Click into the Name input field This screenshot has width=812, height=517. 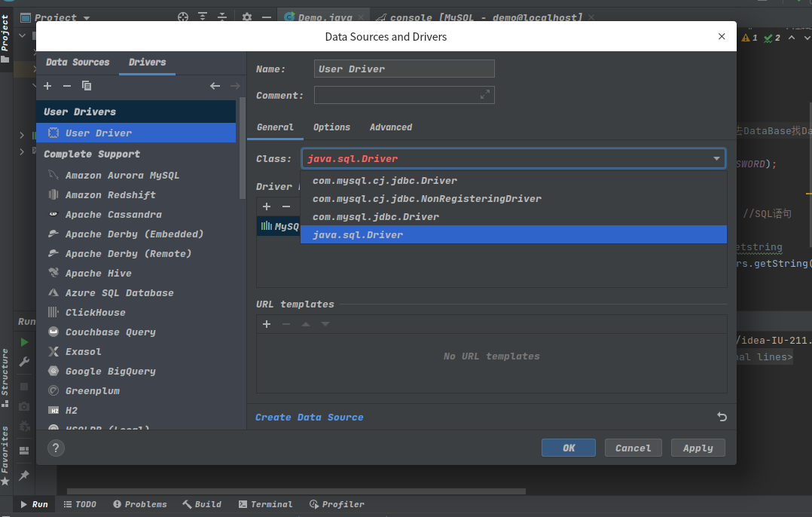tap(404, 69)
